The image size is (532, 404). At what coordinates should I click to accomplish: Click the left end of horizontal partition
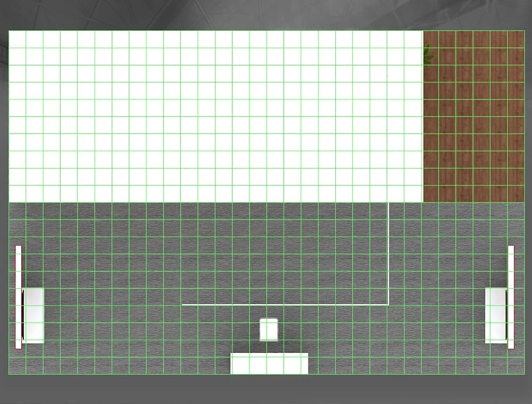point(182,305)
